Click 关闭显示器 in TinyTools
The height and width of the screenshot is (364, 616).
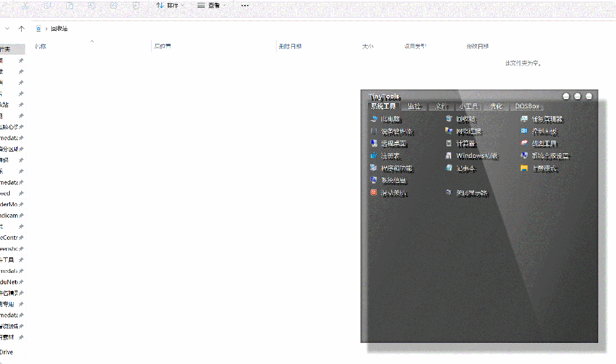pyautogui.click(x=467, y=193)
